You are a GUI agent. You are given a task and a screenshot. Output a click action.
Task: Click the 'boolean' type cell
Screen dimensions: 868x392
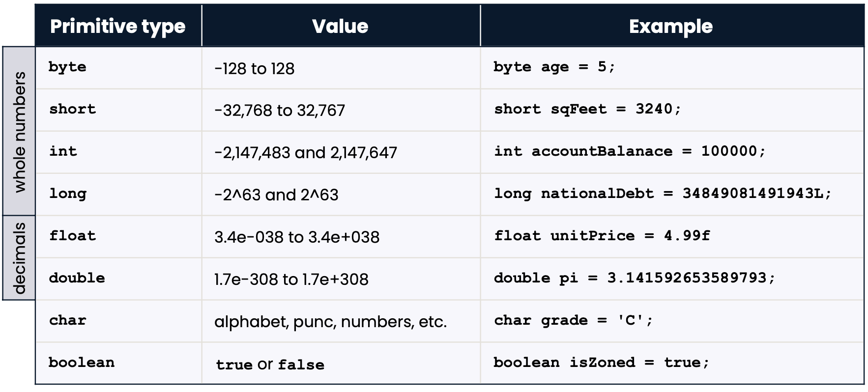tap(82, 363)
